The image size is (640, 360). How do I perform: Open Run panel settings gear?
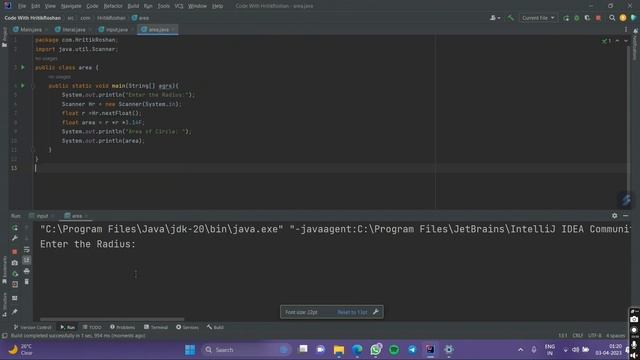point(614,216)
